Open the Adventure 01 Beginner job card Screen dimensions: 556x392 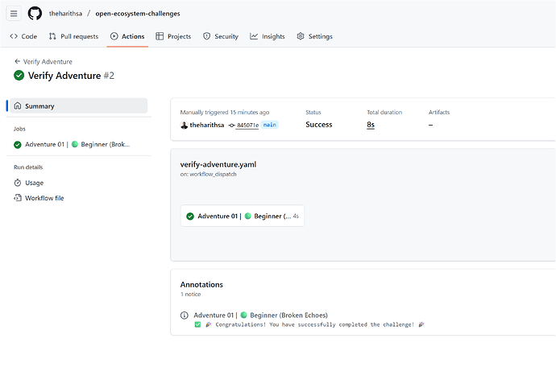(243, 216)
